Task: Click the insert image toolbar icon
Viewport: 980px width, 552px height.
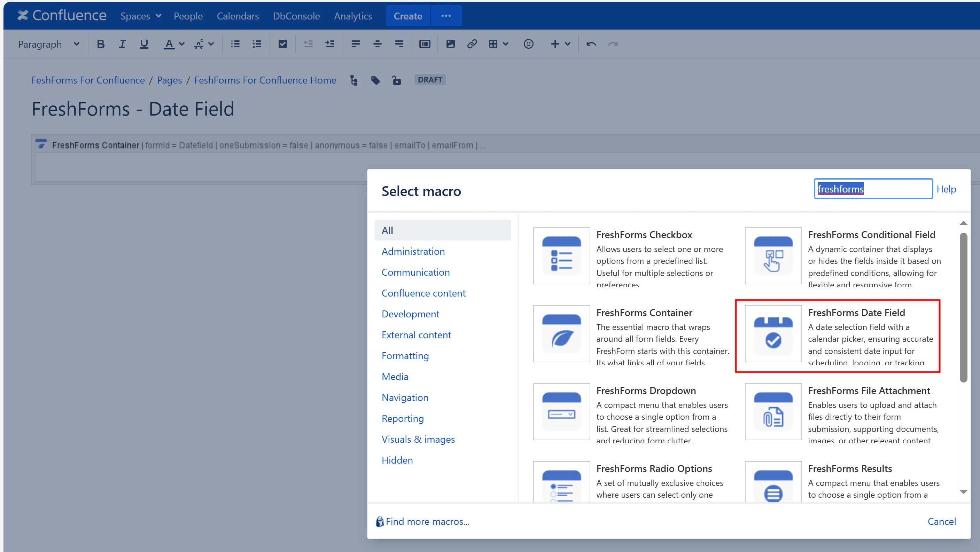Action: pos(450,44)
